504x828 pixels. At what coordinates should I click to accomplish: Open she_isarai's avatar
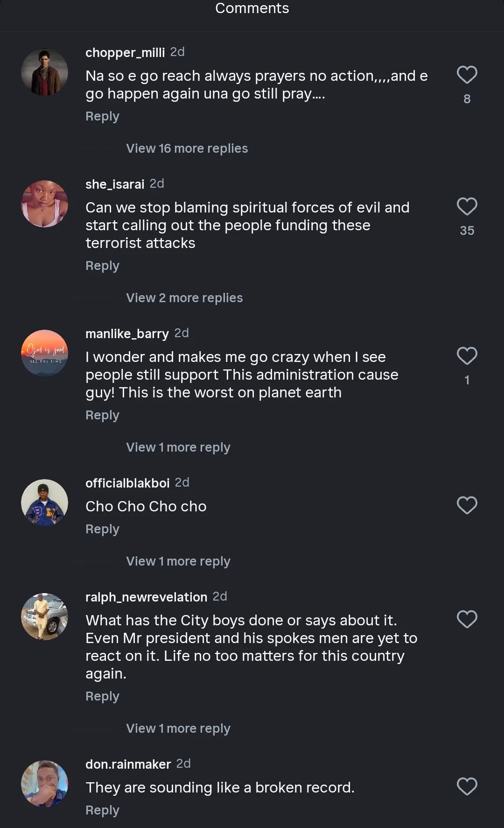pyautogui.click(x=45, y=204)
